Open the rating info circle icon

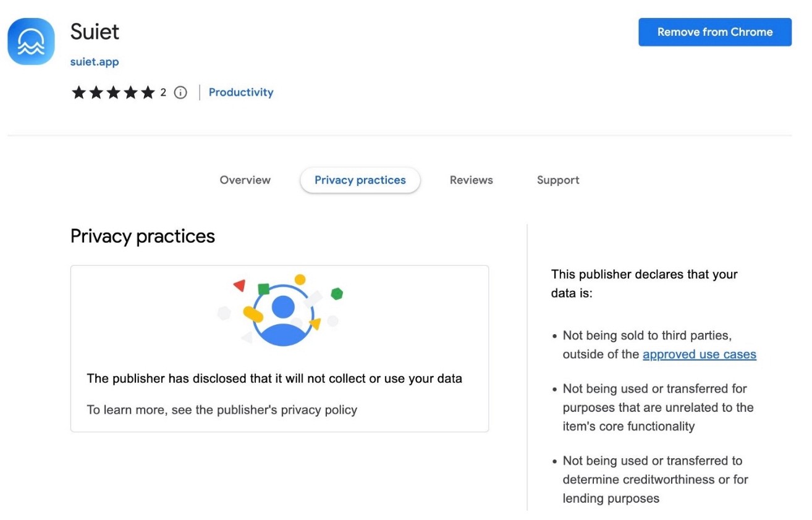pos(180,93)
